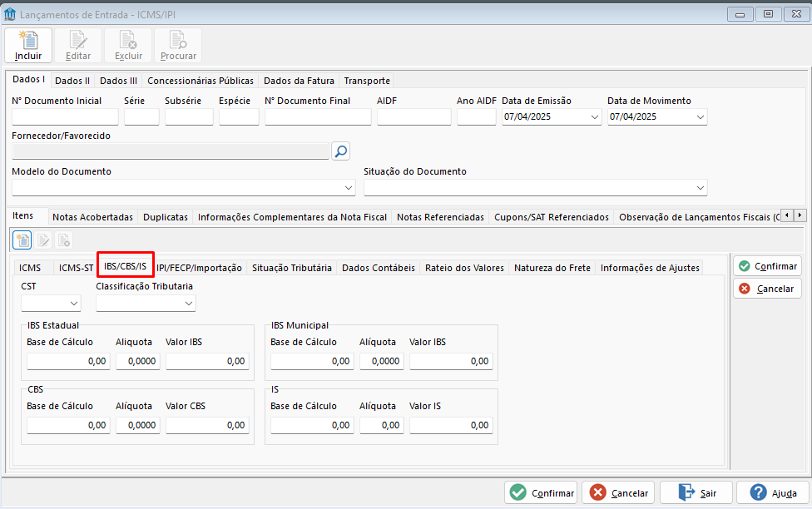Viewport: 812px width, 509px height.
Task: Open Dados da Fatura tab
Action: pos(299,81)
